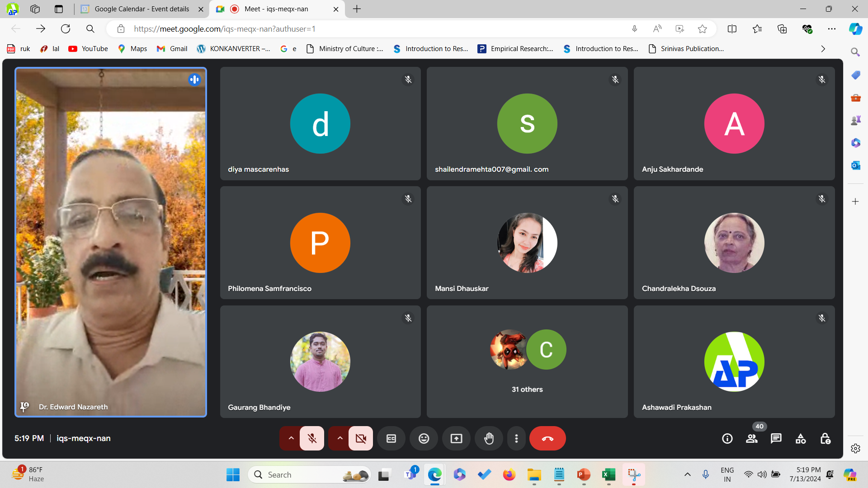Open more options three-dot menu
Viewport: 868px width, 488px height.
click(516, 438)
